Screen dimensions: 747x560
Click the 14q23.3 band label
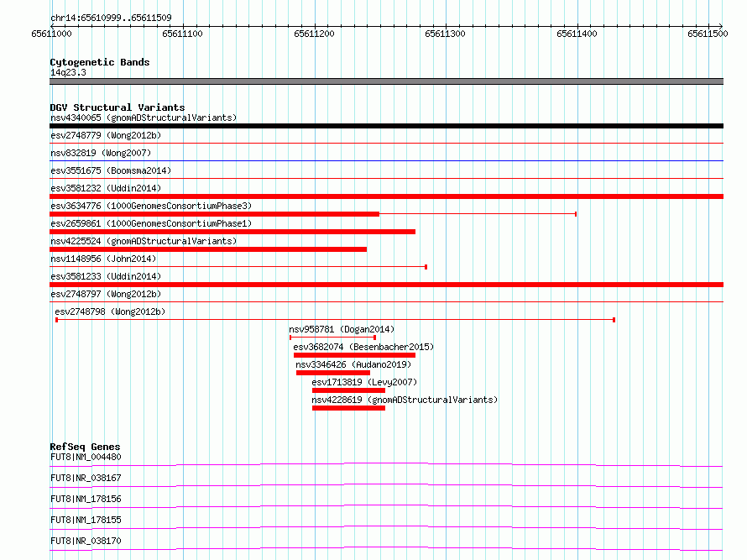click(68, 72)
